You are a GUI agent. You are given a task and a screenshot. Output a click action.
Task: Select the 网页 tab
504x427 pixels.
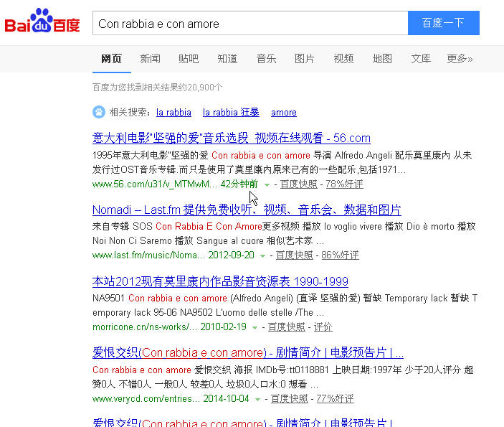click(112, 59)
